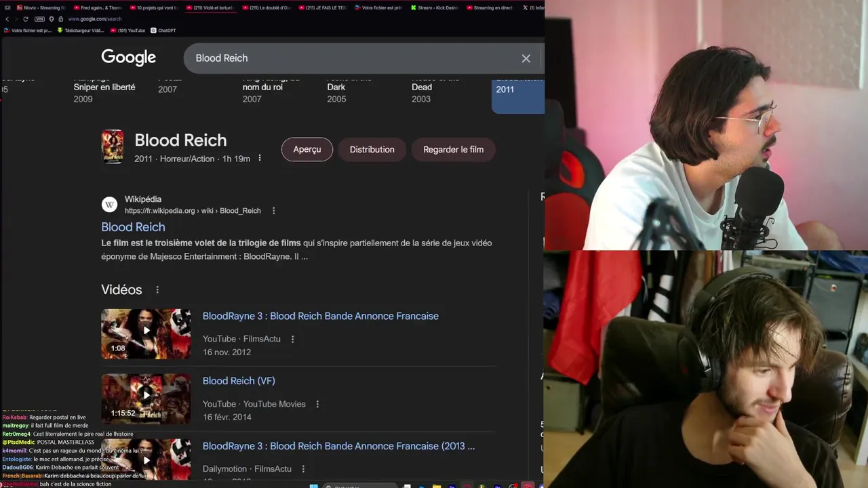The width and height of the screenshot is (868, 488).
Task: Click the '16 nov. 2012' date text
Action: [x=226, y=352]
